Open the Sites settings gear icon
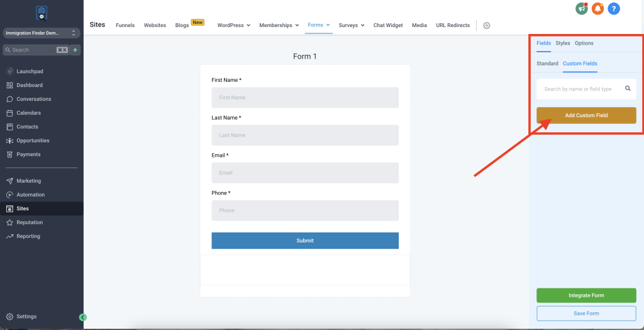Image resolution: width=644 pixels, height=330 pixels. (x=486, y=26)
